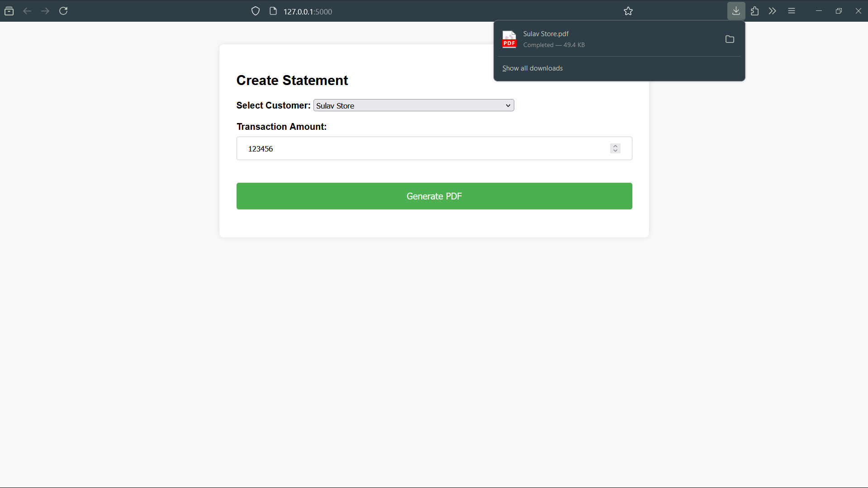Click the browser reload page icon
Image resolution: width=868 pixels, height=488 pixels.
[x=63, y=11]
